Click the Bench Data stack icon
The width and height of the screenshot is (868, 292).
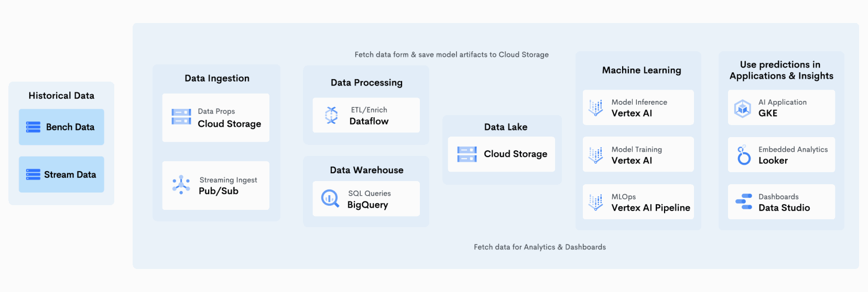coord(33,127)
